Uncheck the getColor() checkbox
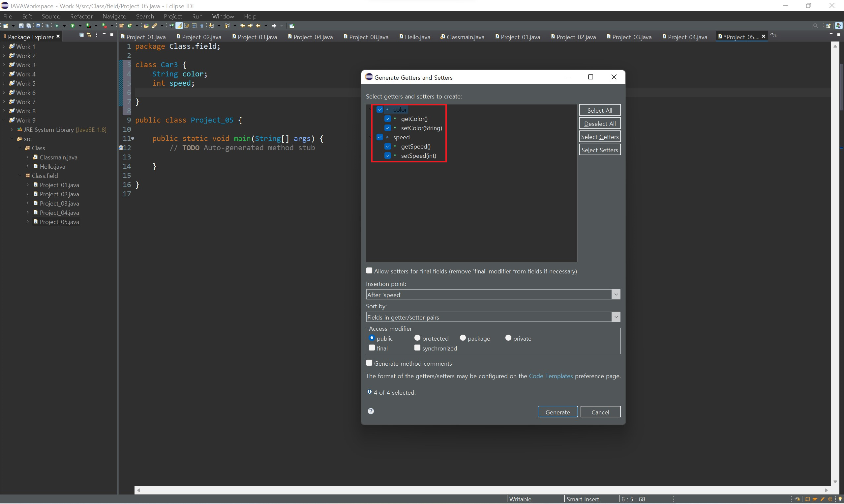This screenshot has width=844, height=504. 387,119
